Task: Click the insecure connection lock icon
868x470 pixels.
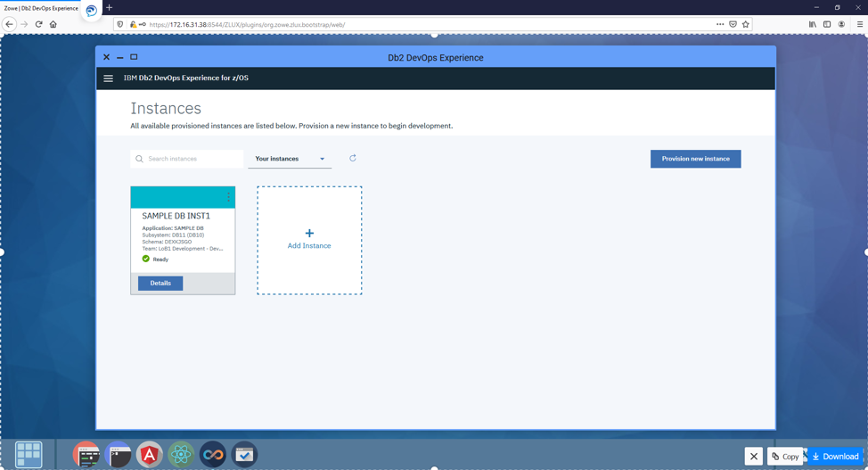Action: tap(133, 24)
